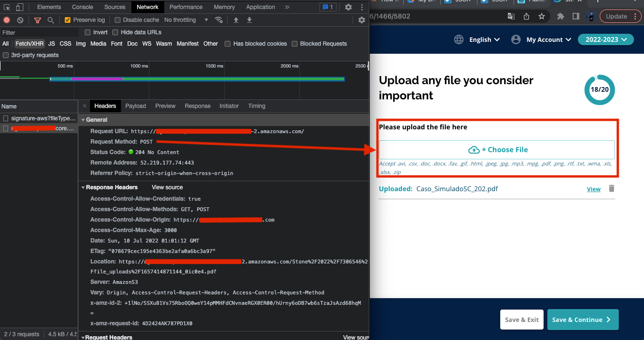Delete the uploaded file trash icon
The width and height of the screenshot is (644, 340).
point(612,188)
